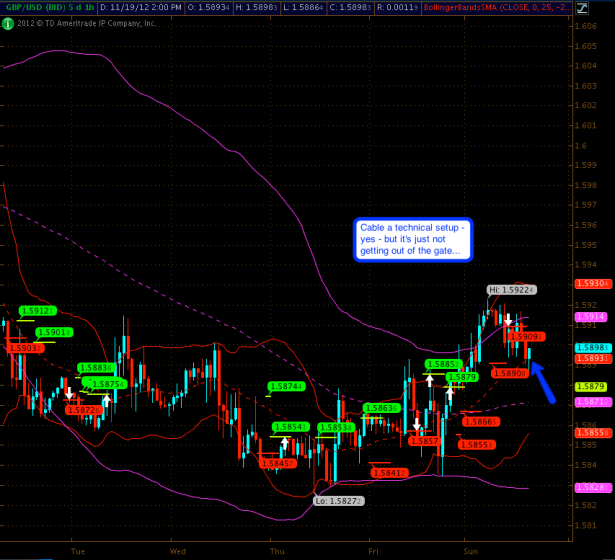Click the red 1.5841 signal label

(x=387, y=473)
